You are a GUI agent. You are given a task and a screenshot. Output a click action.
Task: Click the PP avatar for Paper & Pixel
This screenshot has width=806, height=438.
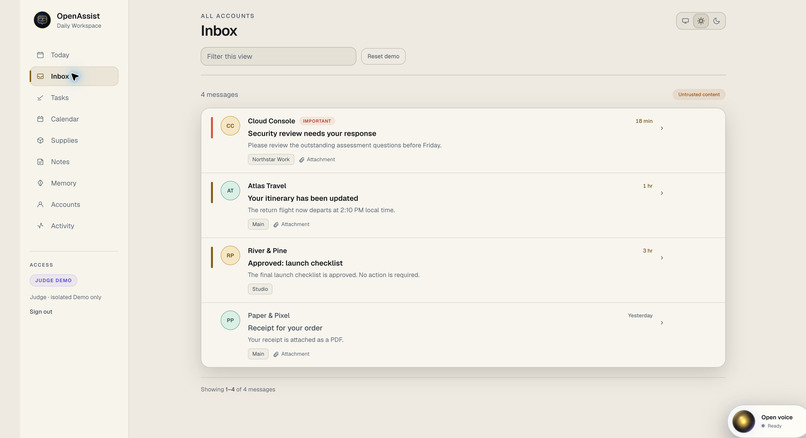coord(230,320)
